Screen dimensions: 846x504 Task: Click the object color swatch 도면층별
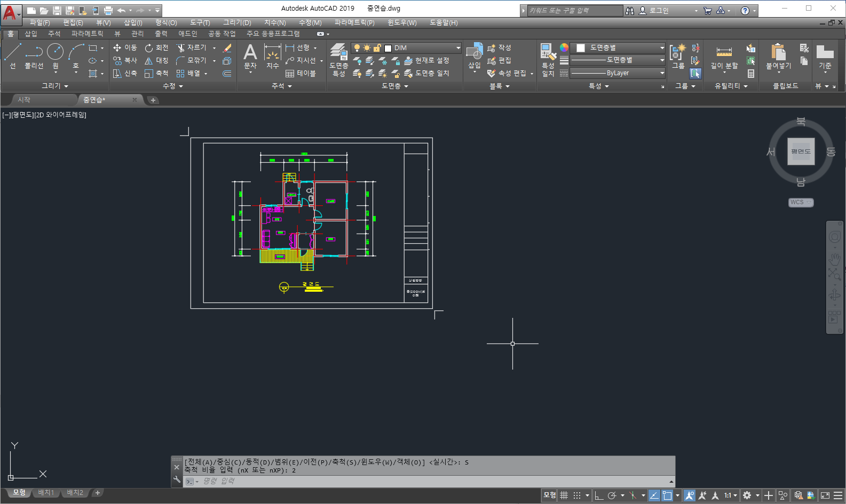[581, 47]
